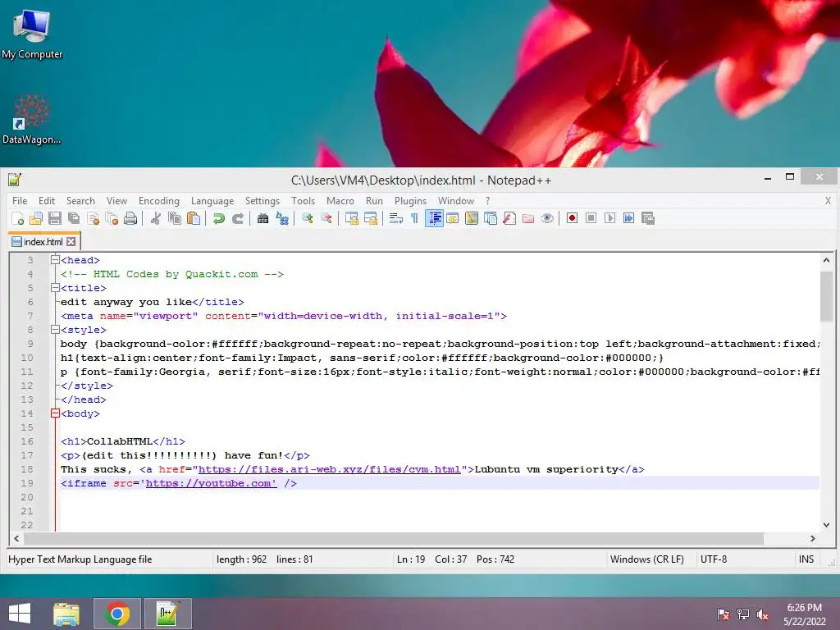This screenshot has width=840, height=630.
Task: Click the Close document toolbar icon
Action: [93, 218]
